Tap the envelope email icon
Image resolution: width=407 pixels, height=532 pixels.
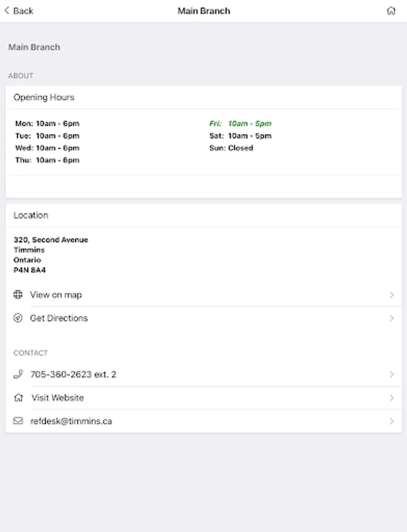(x=18, y=421)
